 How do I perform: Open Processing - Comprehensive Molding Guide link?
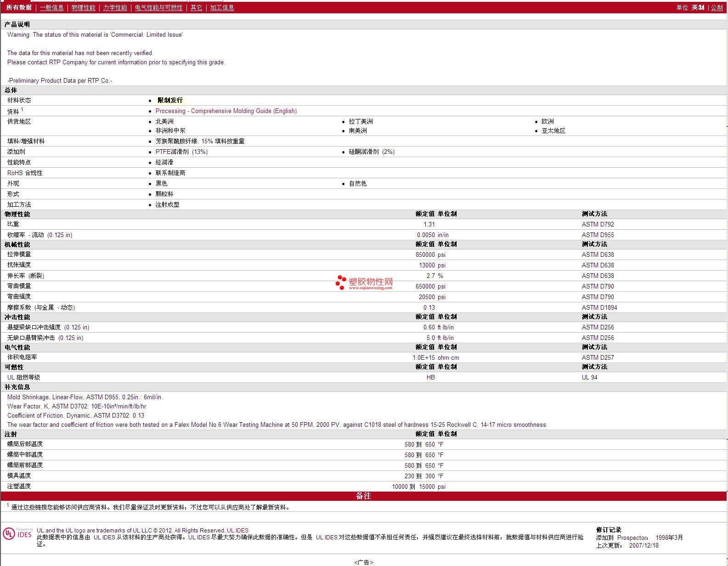click(x=226, y=111)
